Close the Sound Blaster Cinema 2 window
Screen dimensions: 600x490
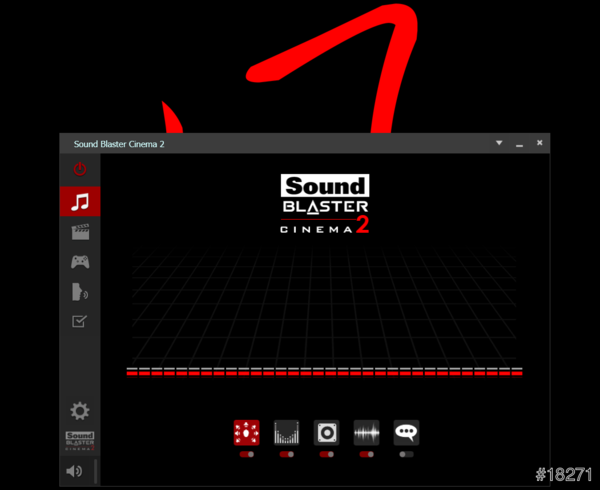click(540, 143)
